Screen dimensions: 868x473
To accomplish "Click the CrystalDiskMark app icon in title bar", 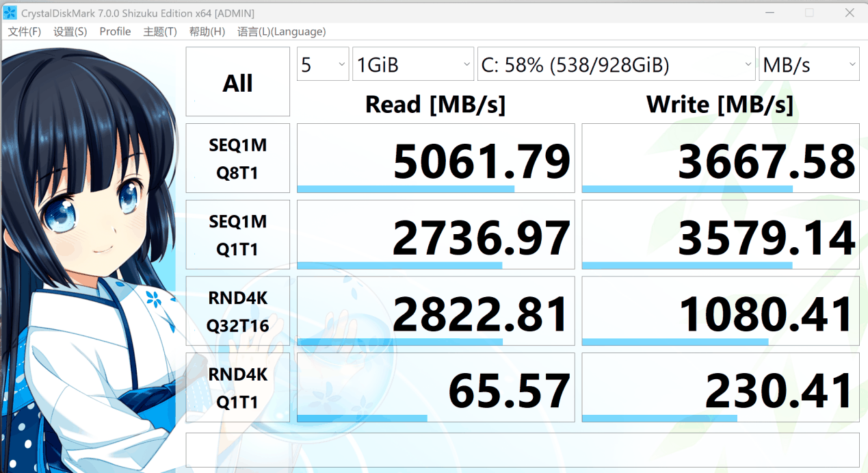I will click(x=10, y=13).
